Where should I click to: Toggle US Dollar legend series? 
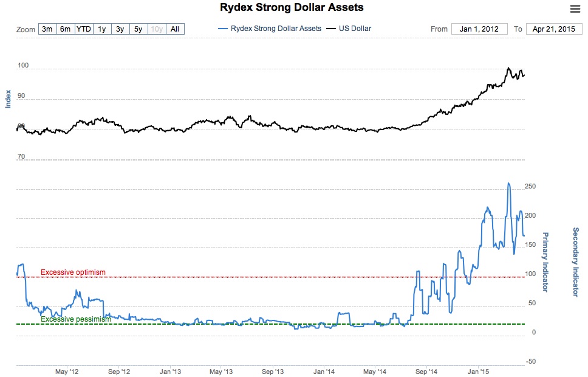[355, 29]
